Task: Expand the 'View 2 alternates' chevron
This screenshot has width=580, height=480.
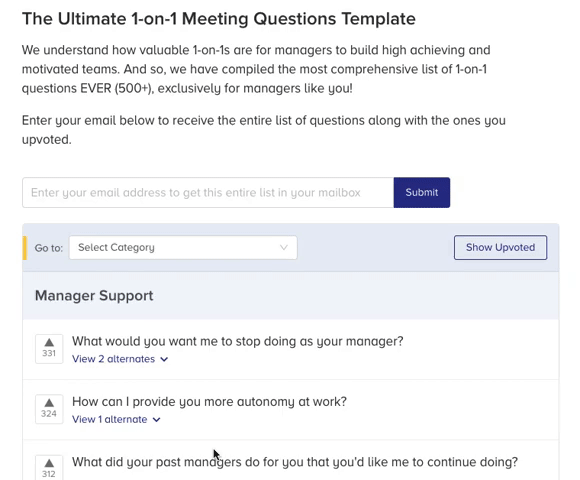Action: tap(164, 359)
